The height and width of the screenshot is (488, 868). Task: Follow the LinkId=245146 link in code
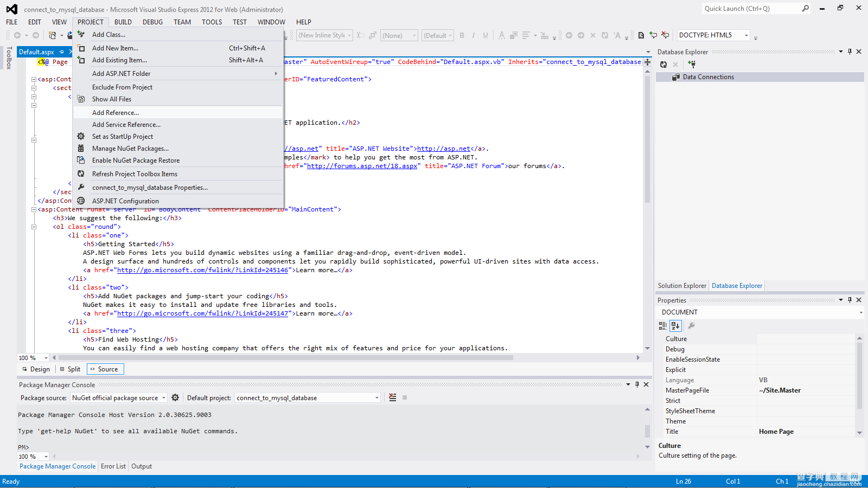[x=202, y=270]
